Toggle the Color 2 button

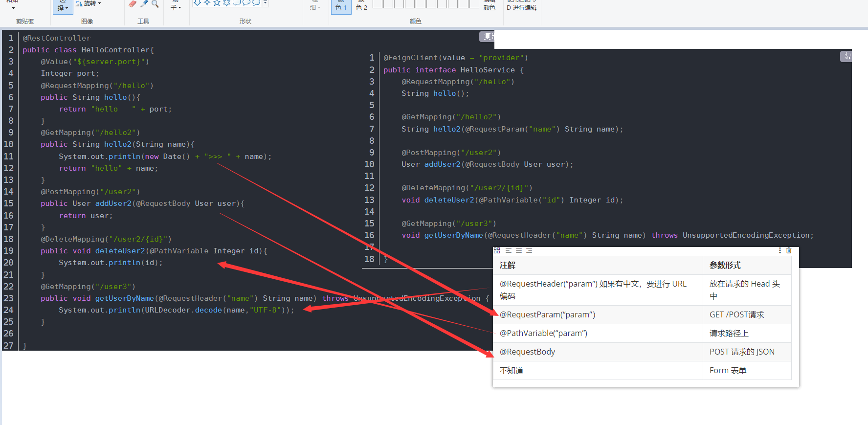point(361,6)
